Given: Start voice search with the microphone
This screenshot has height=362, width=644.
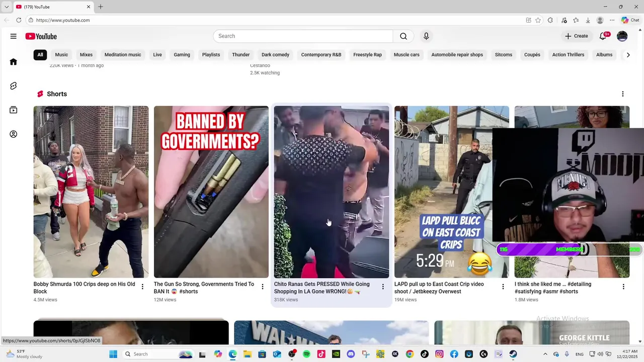Looking at the screenshot, I should tap(426, 36).
